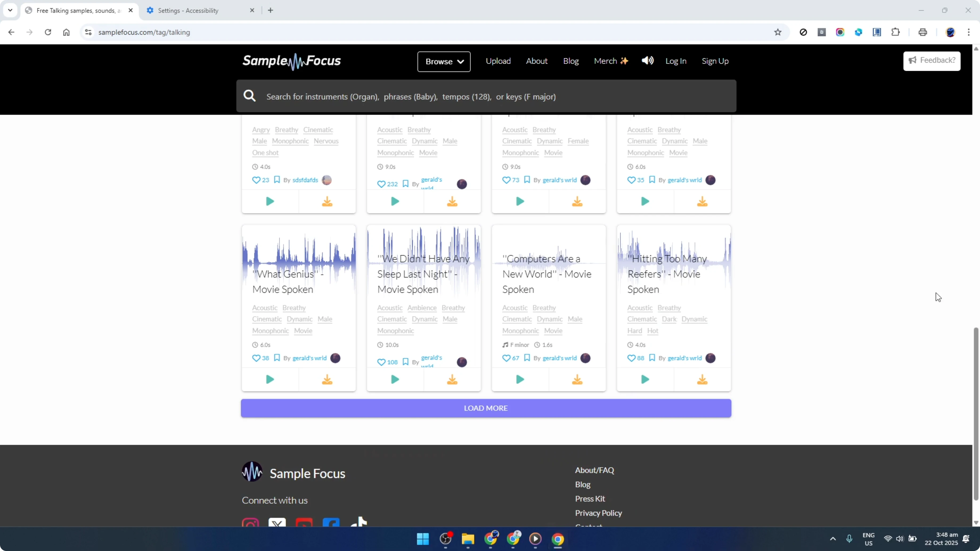Open the "Female" tag
This screenshot has width=980, height=551.
click(578, 141)
